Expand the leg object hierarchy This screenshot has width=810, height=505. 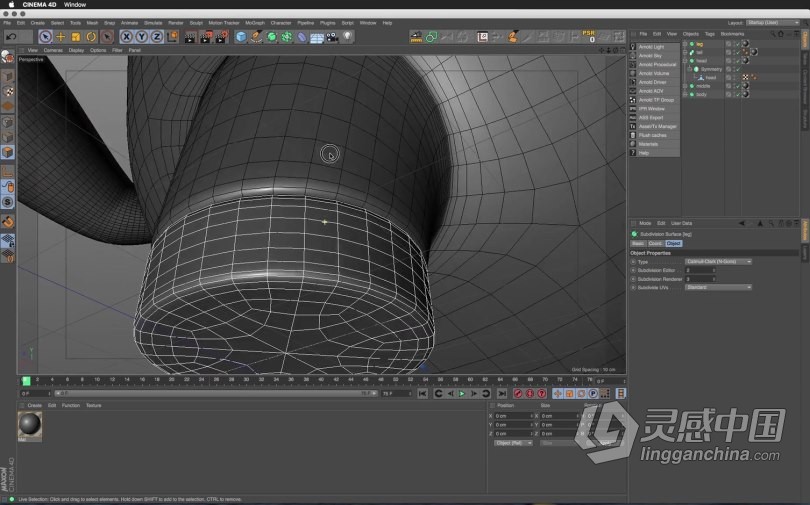click(x=686, y=44)
